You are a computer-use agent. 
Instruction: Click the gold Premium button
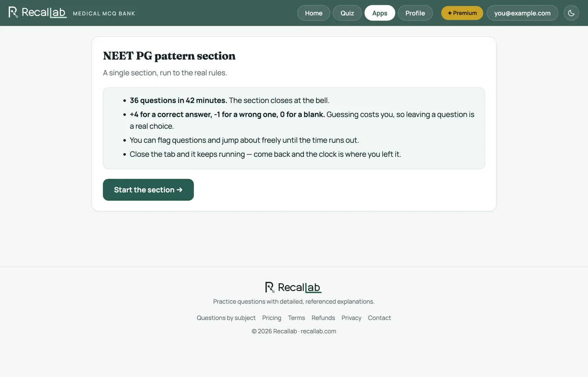(462, 13)
